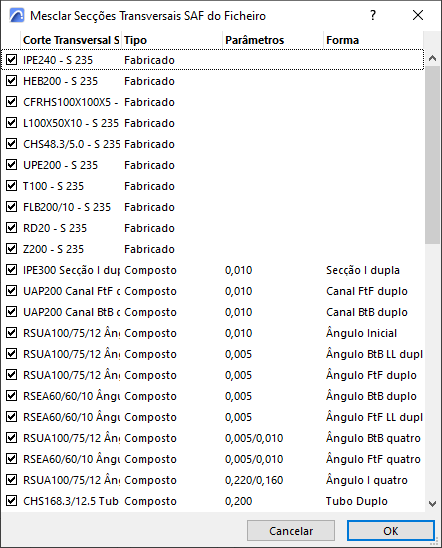Uncheck the IPE240 - S 235 checkbox
The image size is (442, 548).
click(x=12, y=59)
